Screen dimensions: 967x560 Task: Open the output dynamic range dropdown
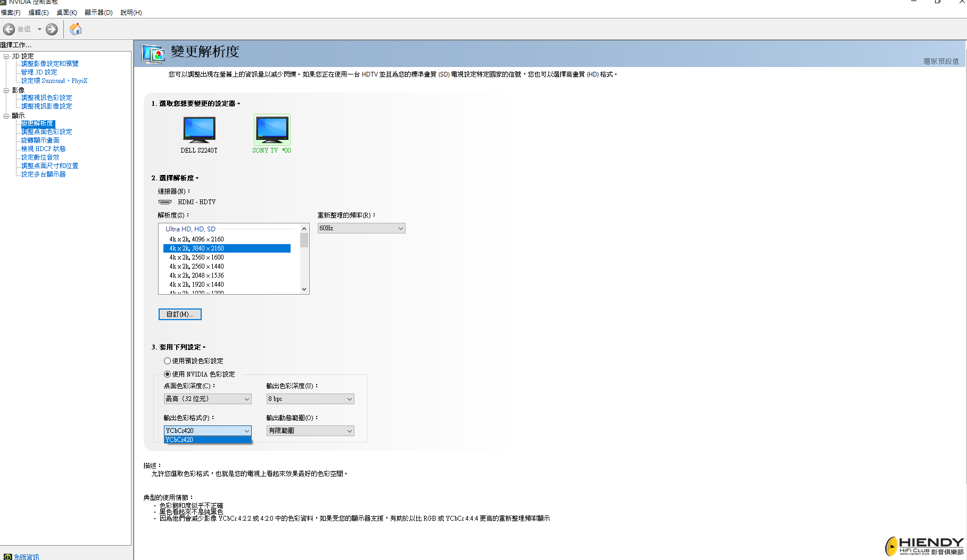tap(310, 431)
